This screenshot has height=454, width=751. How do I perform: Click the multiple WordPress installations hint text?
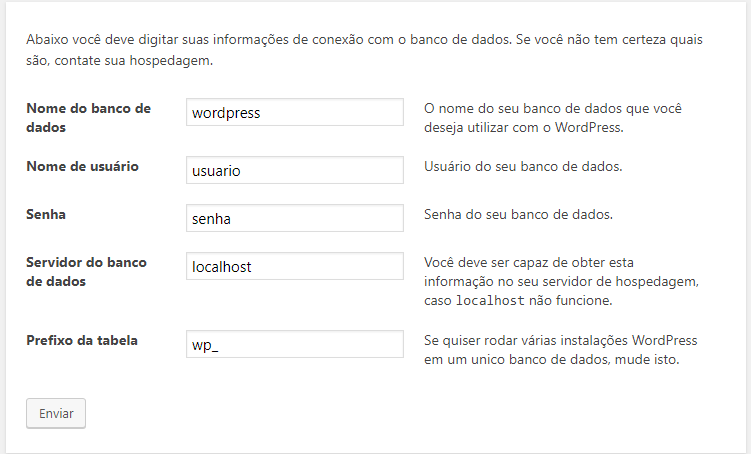pyautogui.click(x=560, y=350)
